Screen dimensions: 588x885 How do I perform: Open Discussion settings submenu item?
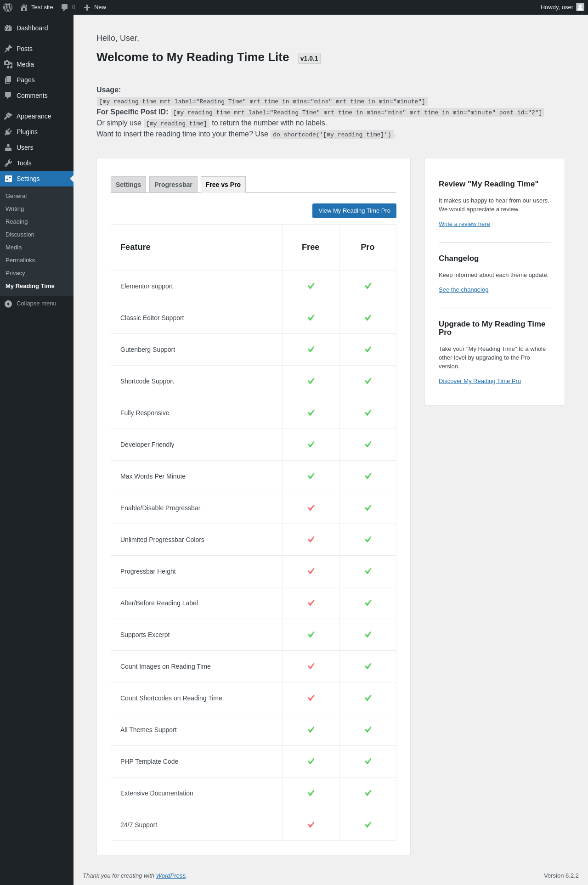[x=20, y=235]
